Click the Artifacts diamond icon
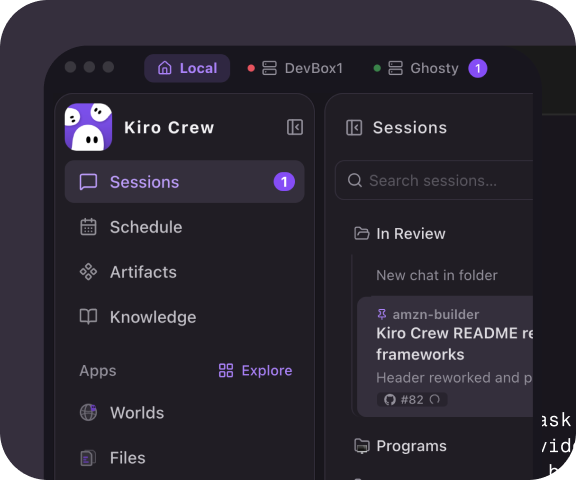Screen dimensions: 576x480 coord(88,272)
